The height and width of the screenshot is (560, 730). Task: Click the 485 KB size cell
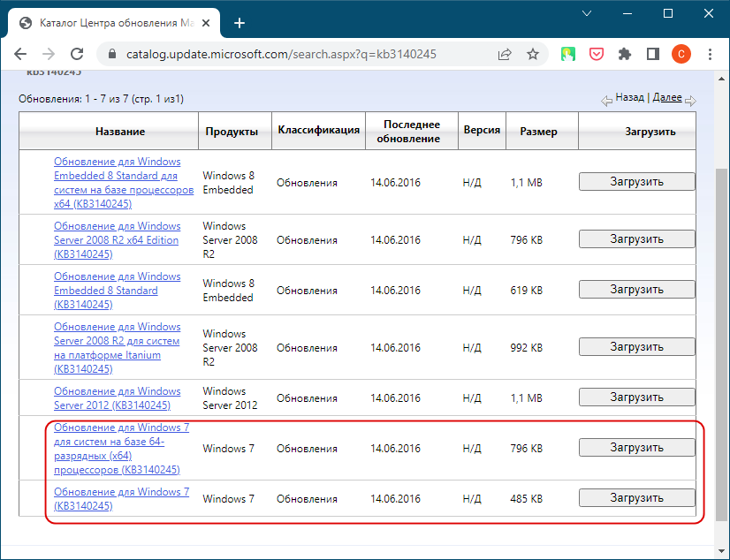526,498
